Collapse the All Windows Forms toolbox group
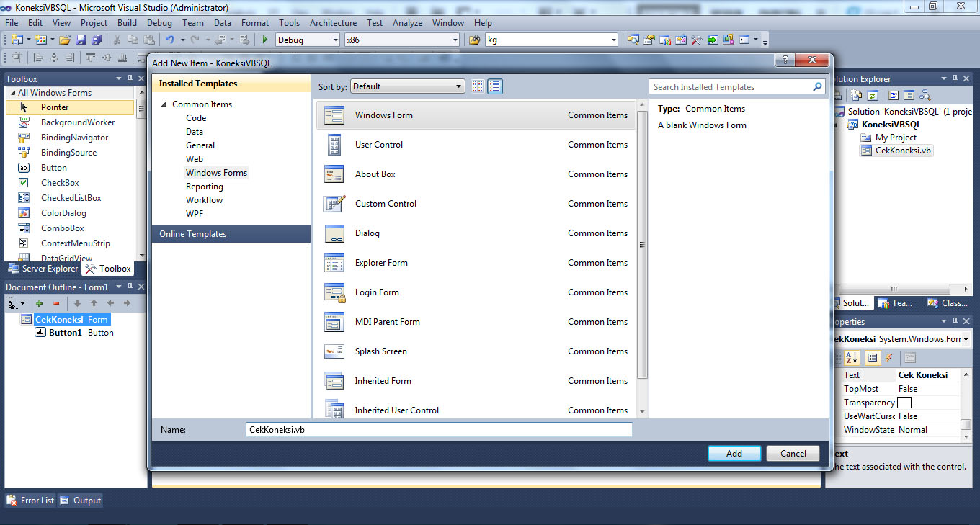 (x=12, y=93)
